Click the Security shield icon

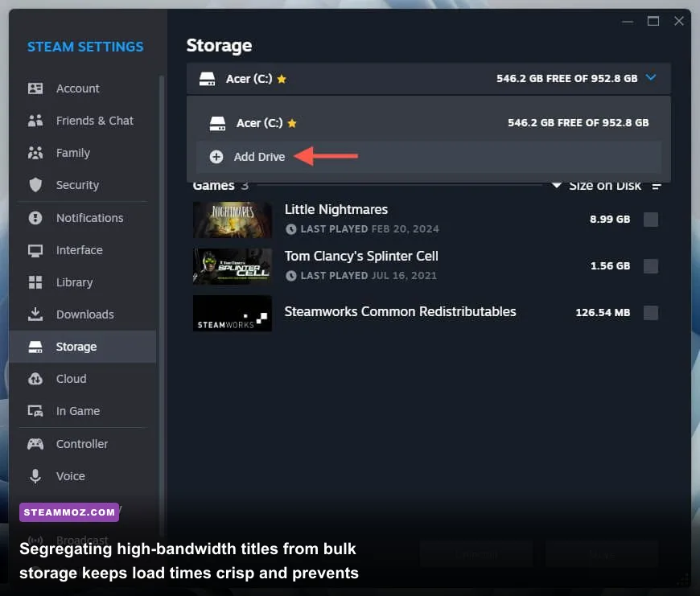click(35, 185)
